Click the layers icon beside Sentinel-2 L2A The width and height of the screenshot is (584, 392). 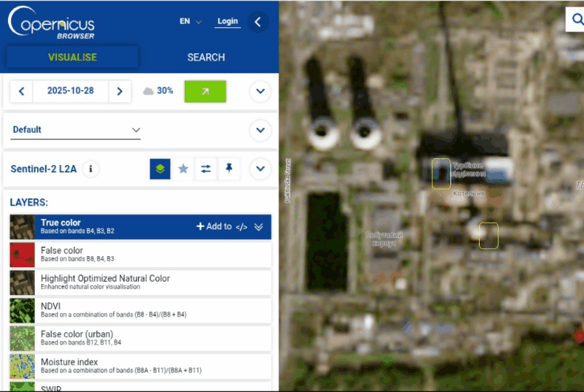pos(160,169)
